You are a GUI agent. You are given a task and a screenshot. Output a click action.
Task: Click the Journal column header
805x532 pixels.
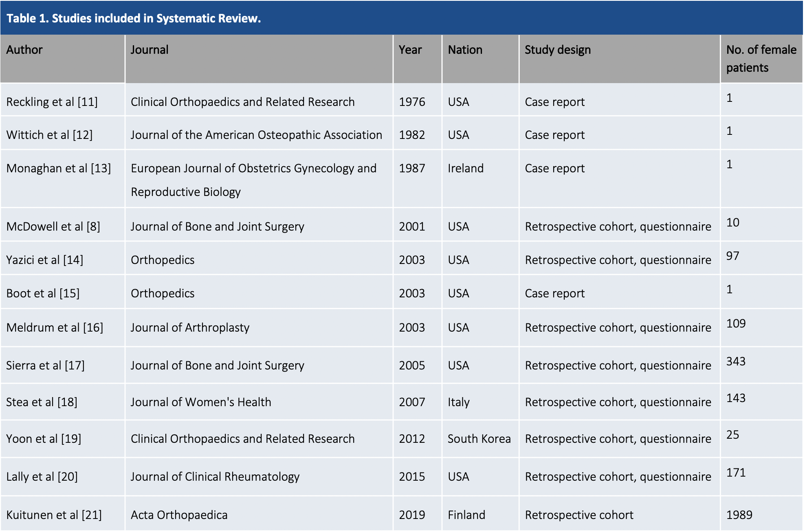149,50
